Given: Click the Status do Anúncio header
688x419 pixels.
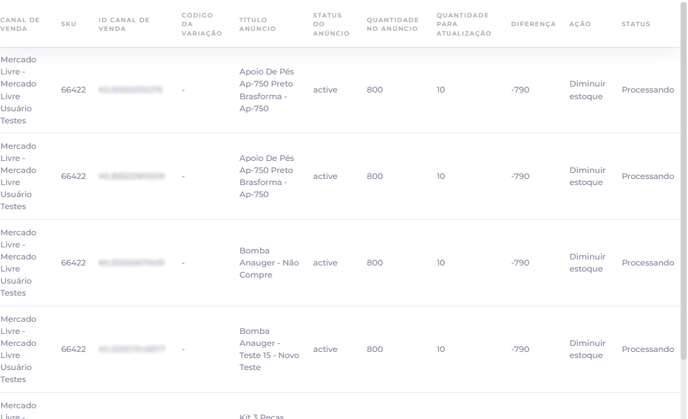Looking at the screenshot, I should point(331,24).
